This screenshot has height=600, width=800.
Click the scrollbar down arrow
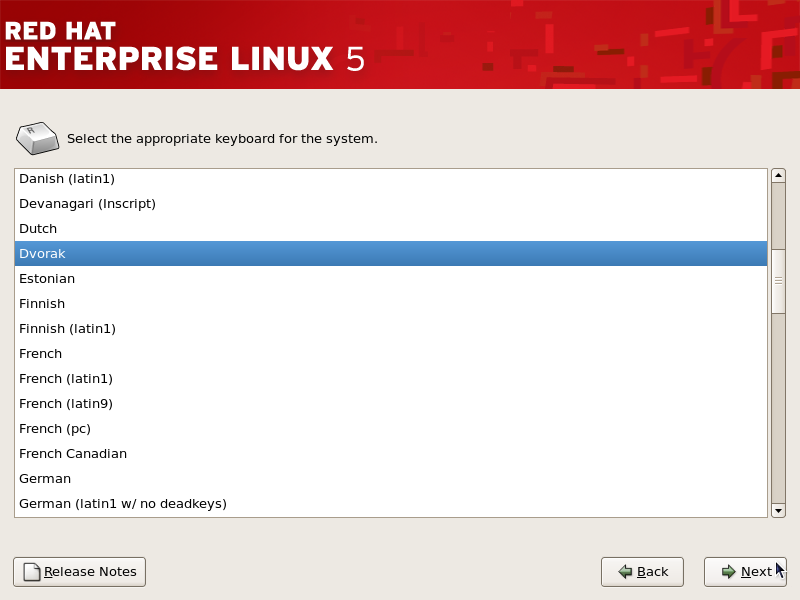(778, 510)
